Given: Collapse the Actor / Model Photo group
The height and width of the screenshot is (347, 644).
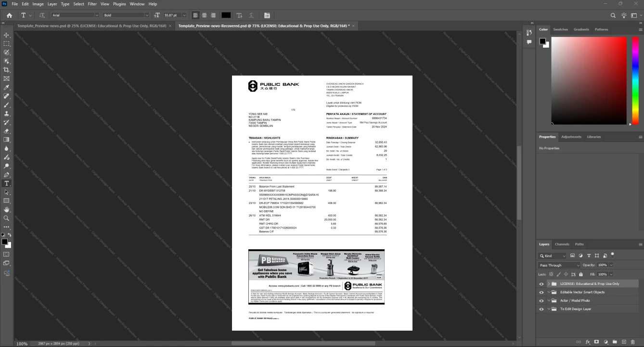Looking at the screenshot, I should coord(549,300).
